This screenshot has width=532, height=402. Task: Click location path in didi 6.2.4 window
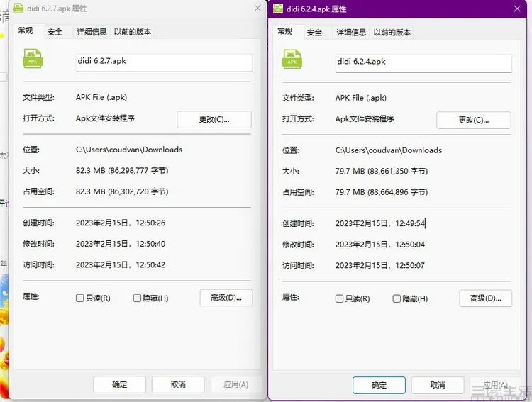click(x=389, y=150)
